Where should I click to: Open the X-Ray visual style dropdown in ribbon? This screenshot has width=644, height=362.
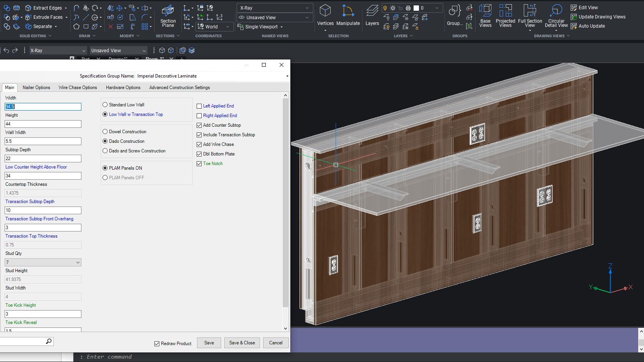(x=274, y=8)
